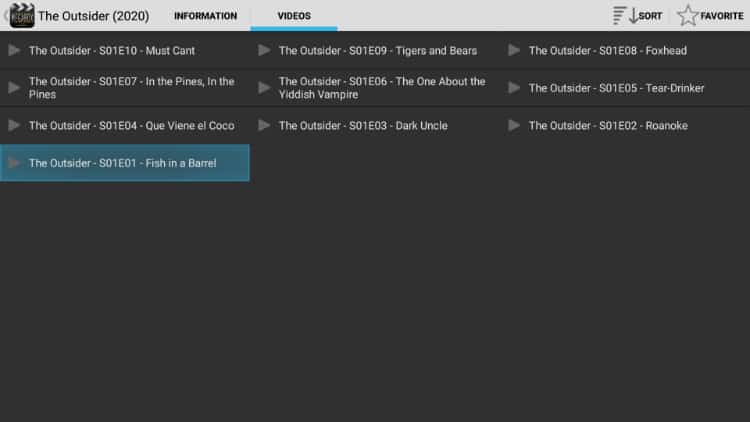Click play icon for S01E02 Roanoke

pos(514,125)
